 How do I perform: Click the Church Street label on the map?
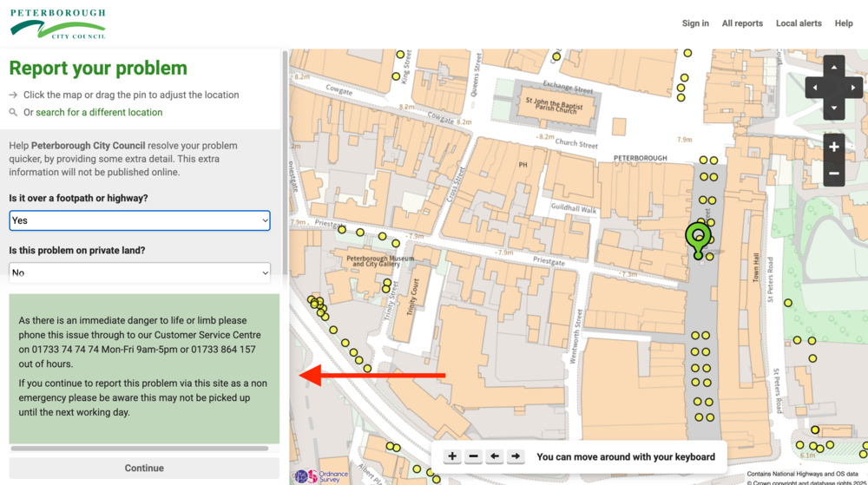point(576,143)
